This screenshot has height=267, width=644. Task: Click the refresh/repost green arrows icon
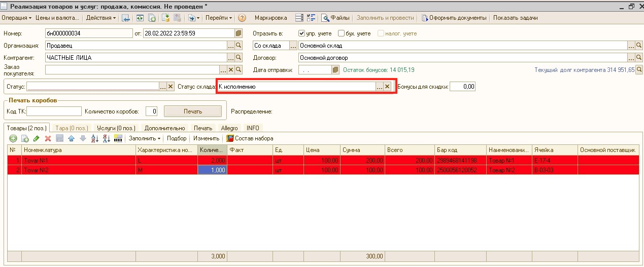pos(140,18)
